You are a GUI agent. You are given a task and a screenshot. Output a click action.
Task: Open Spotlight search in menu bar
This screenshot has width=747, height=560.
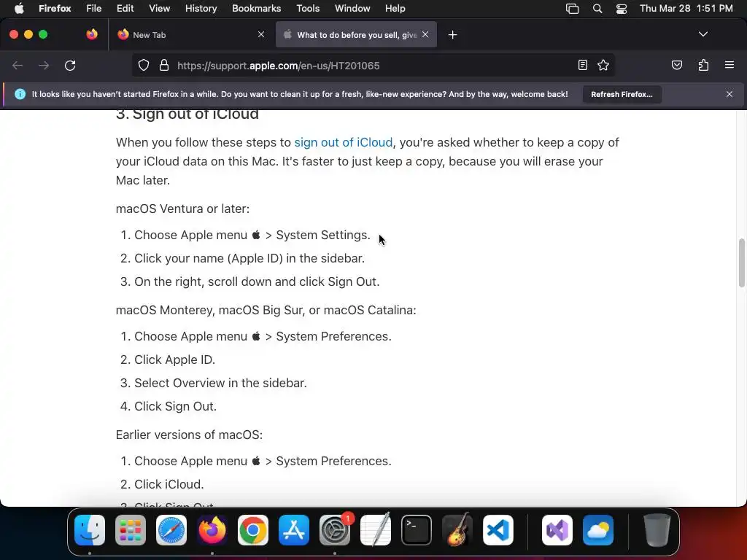tap(597, 8)
